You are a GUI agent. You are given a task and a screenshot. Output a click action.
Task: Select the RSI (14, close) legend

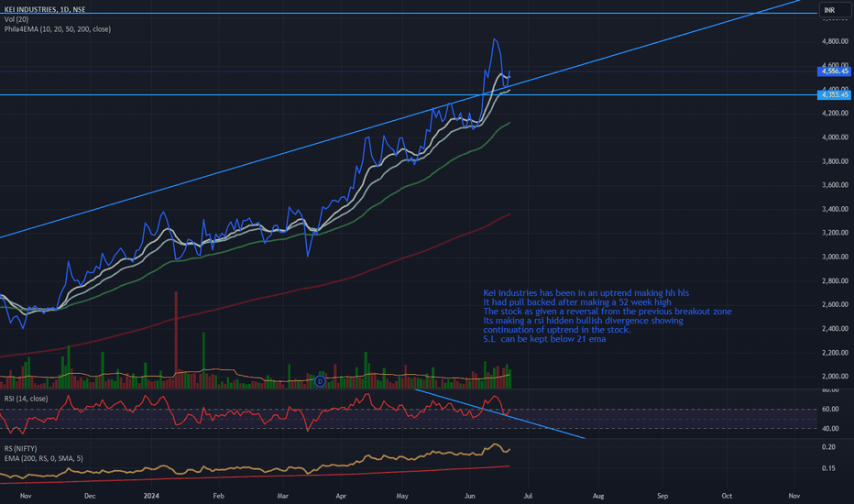point(27,399)
